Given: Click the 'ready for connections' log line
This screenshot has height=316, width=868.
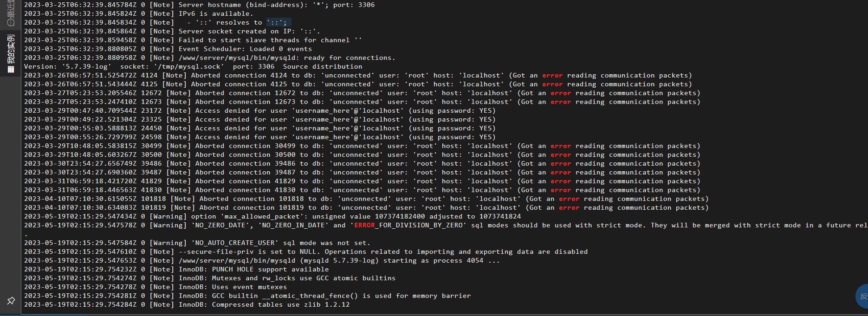Looking at the screenshot, I should [x=210, y=58].
